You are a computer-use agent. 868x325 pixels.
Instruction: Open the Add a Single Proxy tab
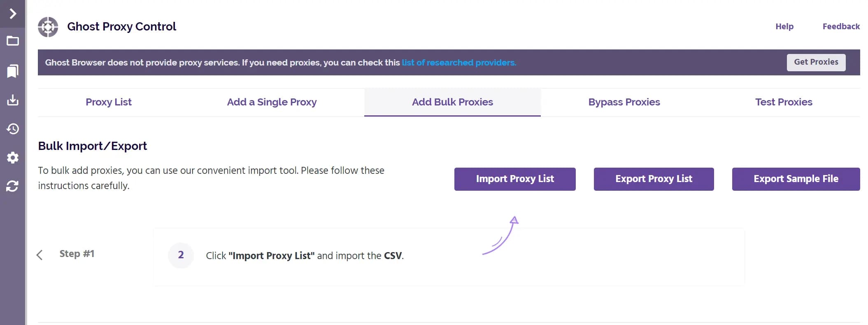[272, 102]
